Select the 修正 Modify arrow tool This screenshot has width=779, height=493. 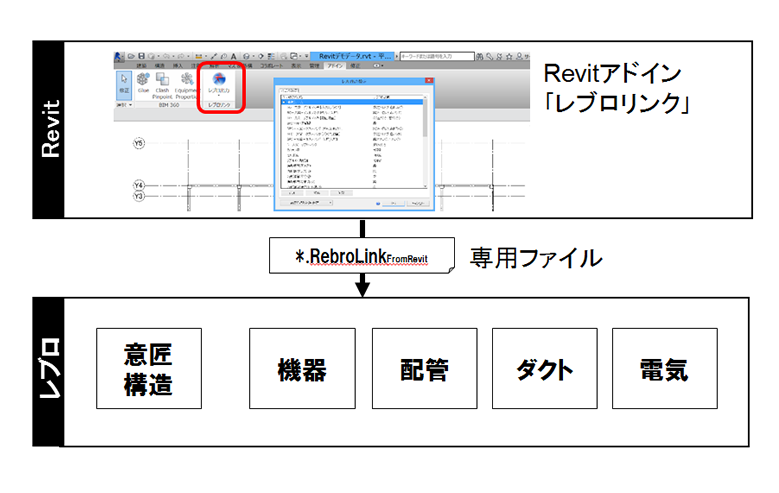pyautogui.click(x=124, y=84)
